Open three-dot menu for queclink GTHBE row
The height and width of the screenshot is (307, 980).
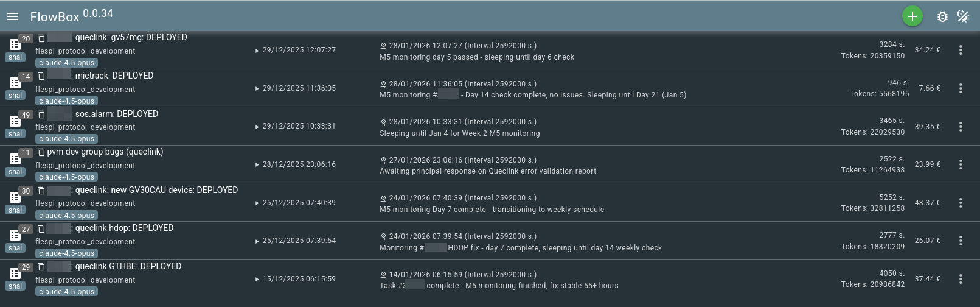coord(961,279)
